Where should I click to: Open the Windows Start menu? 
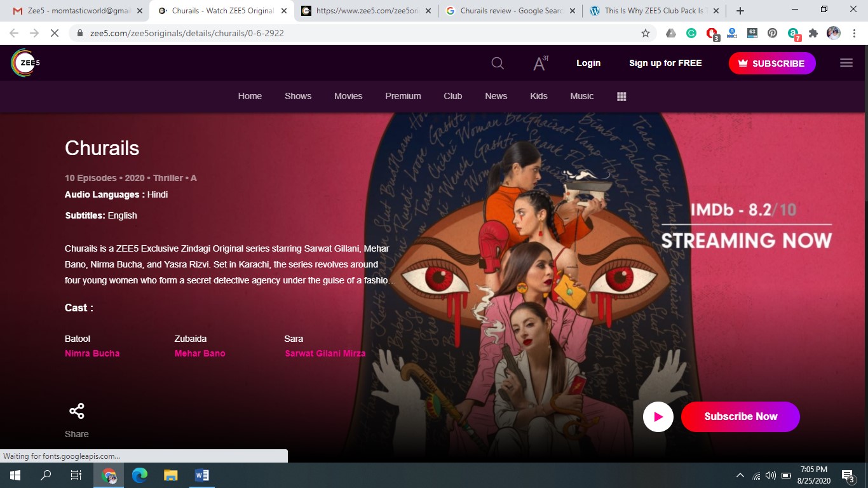tap(15, 475)
